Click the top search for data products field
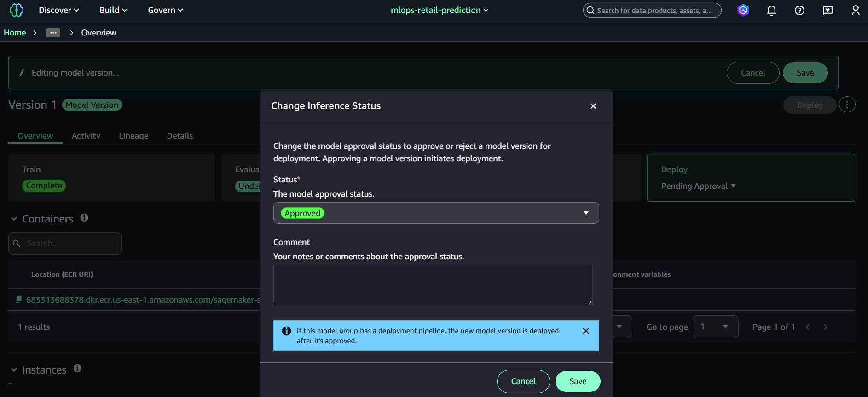Viewport: 868px width, 397px height. tap(652, 10)
